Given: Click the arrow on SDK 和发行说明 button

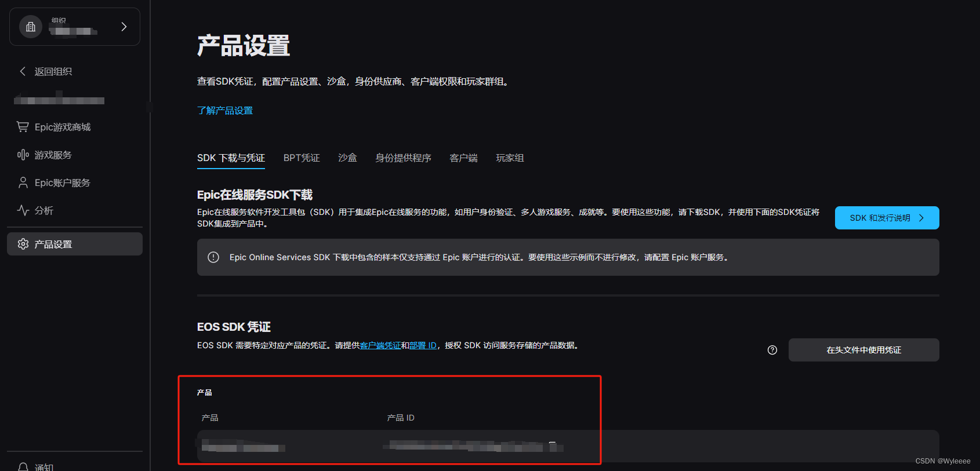Looking at the screenshot, I should (921, 218).
